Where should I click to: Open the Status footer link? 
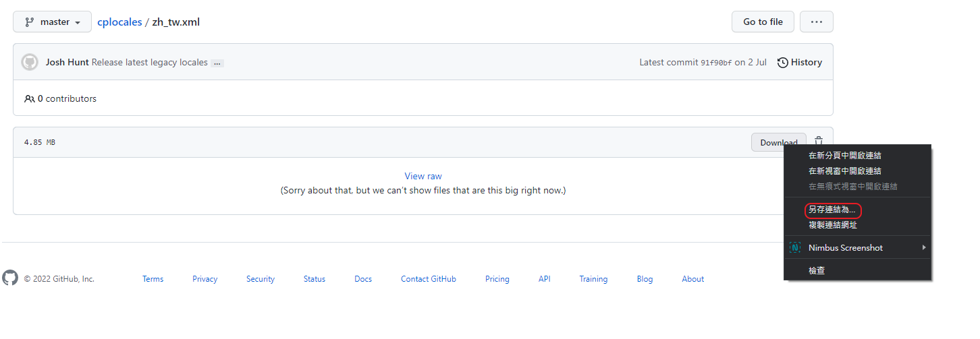315,279
